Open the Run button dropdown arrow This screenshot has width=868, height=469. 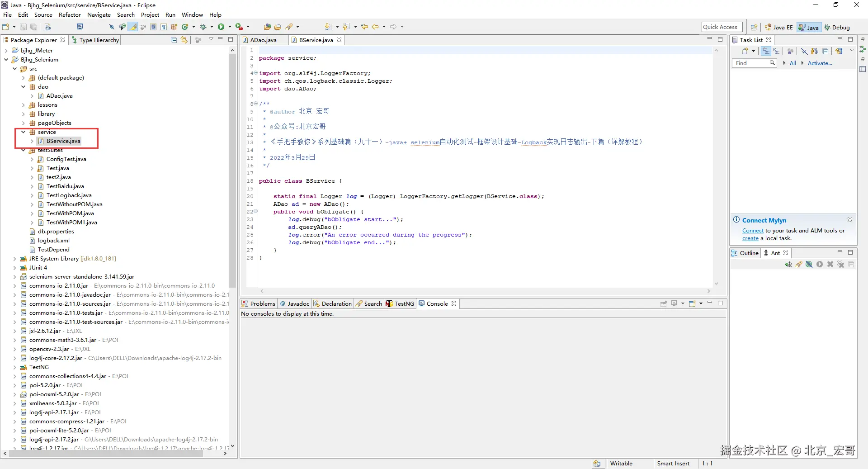click(230, 27)
